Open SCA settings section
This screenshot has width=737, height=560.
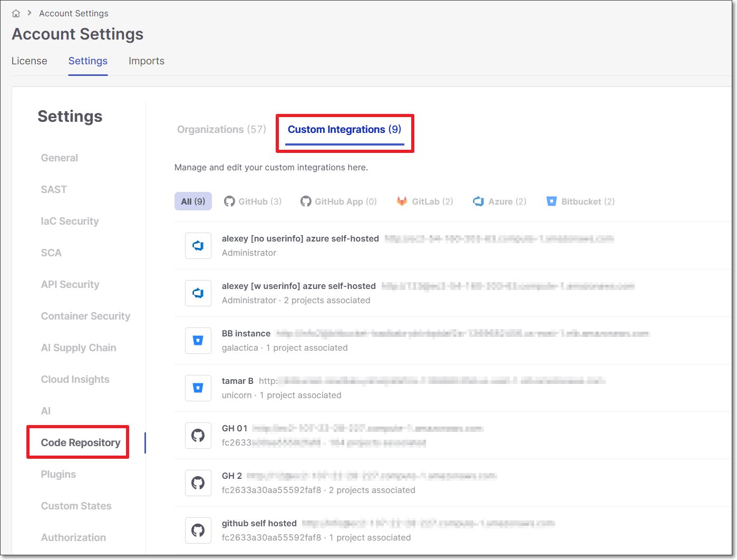(x=51, y=253)
